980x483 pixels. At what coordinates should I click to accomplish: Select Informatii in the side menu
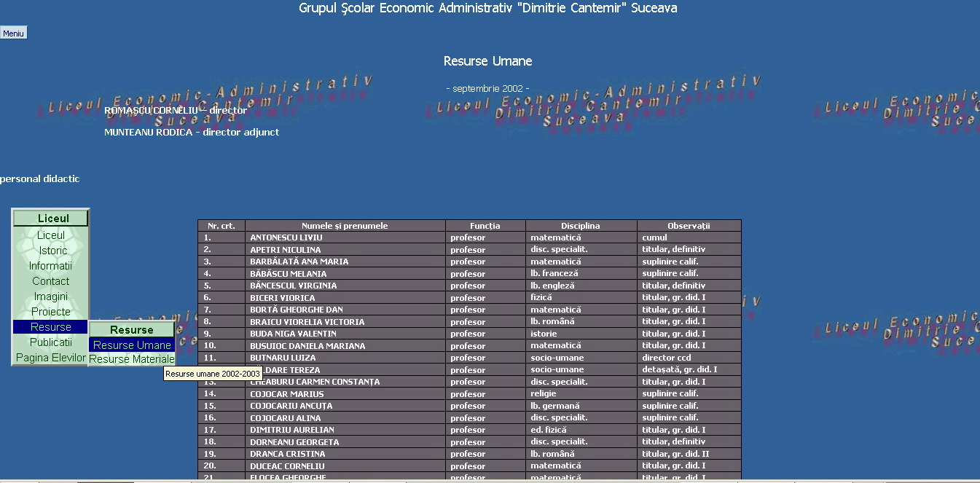[x=51, y=266]
